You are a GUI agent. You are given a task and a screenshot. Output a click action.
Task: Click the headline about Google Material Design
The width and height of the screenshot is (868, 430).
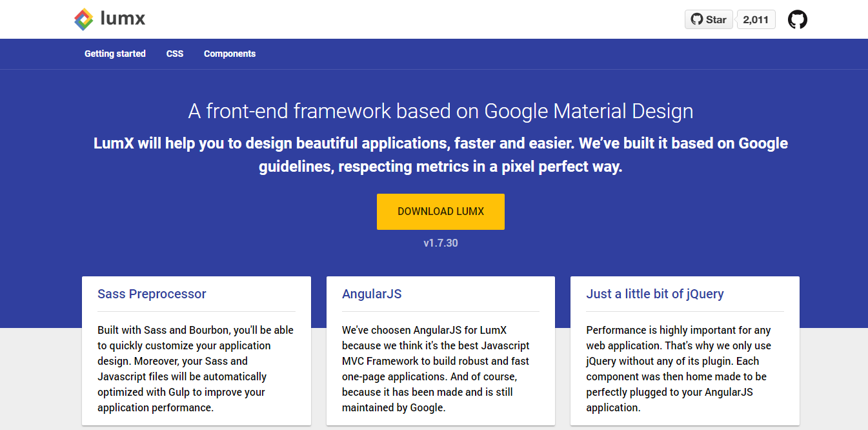441,111
